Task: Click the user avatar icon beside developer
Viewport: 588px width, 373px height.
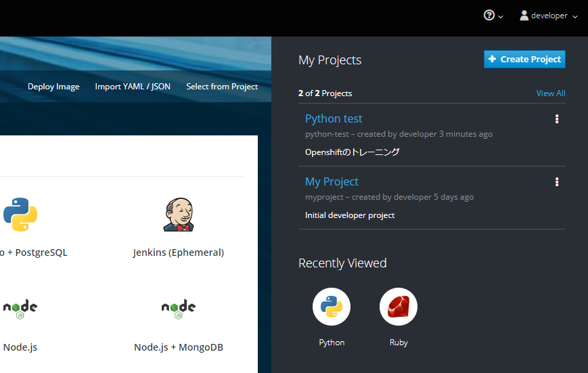Action: [x=524, y=16]
